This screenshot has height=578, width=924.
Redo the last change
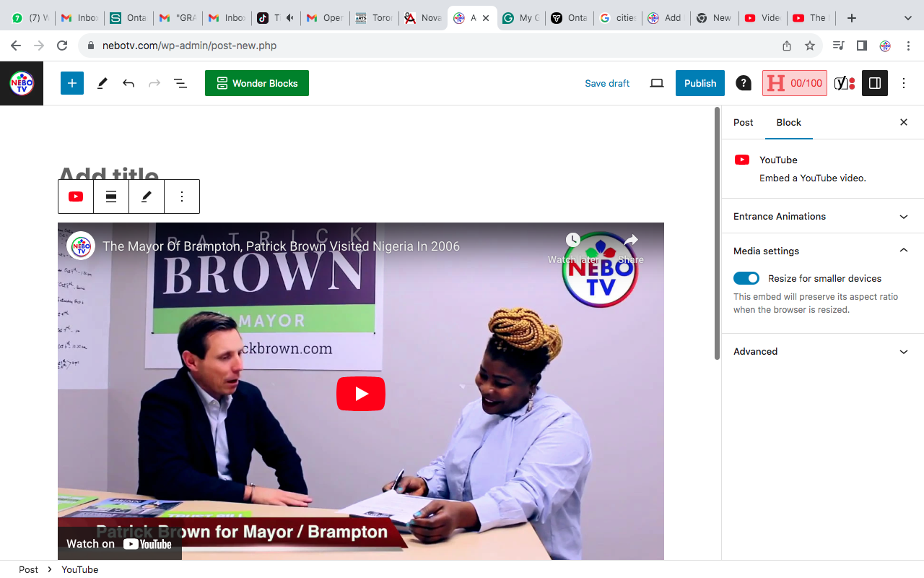[x=154, y=83]
